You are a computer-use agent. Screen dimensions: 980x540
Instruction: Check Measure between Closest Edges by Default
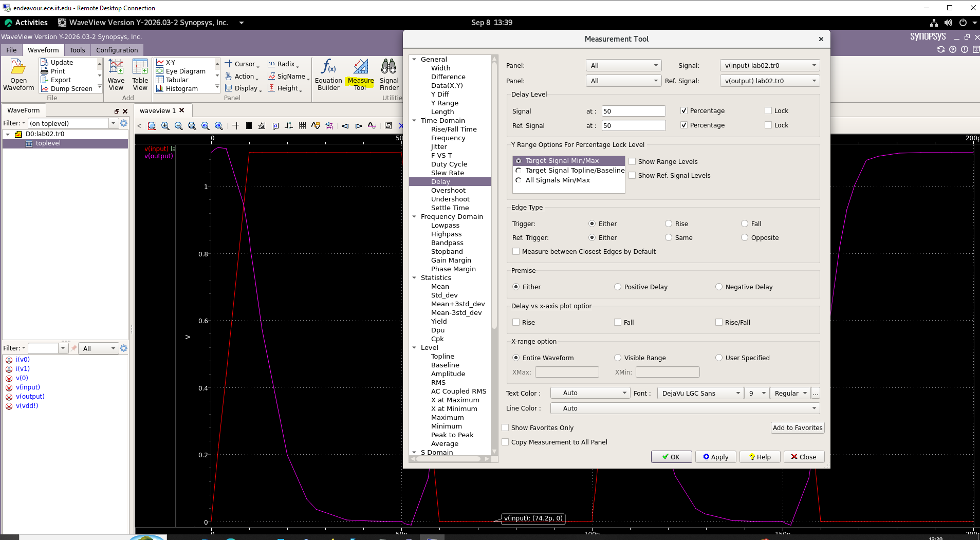point(516,251)
